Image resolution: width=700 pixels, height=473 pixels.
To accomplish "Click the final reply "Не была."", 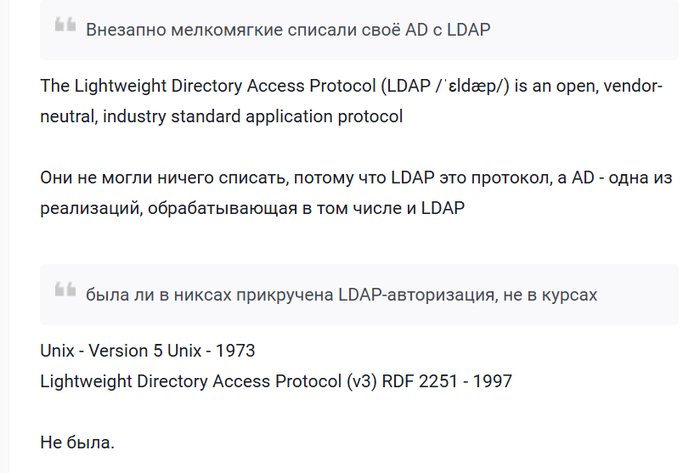I will pos(77,441).
